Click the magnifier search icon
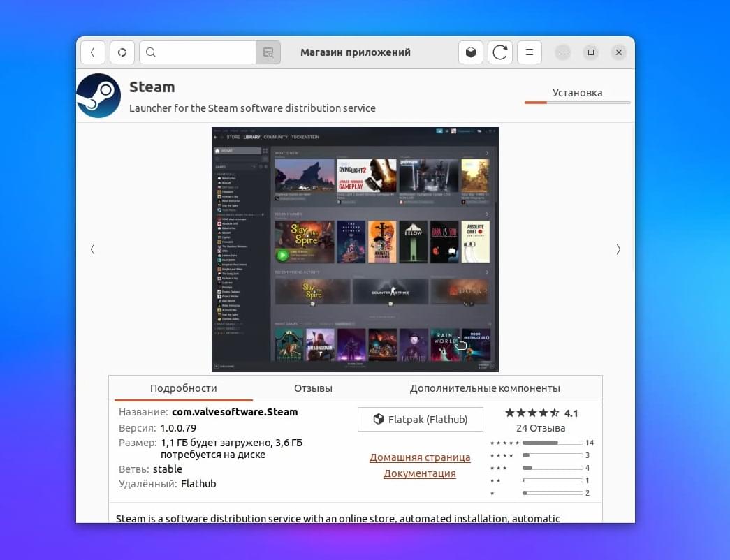Image resolution: width=730 pixels, height=560 pixels. point(151,52)
